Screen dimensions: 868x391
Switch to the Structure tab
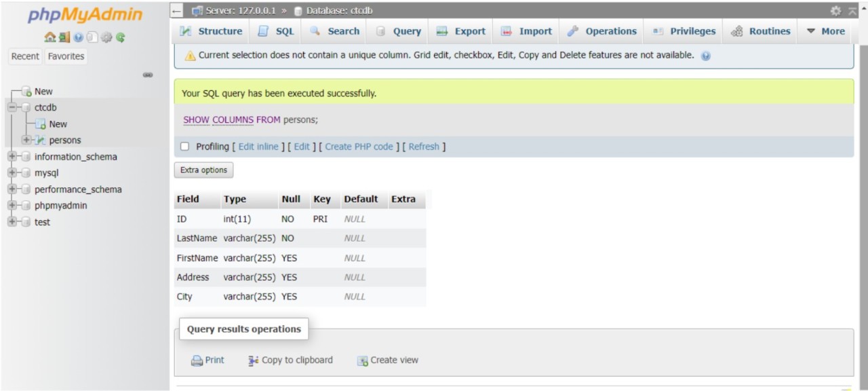[211, 31]
